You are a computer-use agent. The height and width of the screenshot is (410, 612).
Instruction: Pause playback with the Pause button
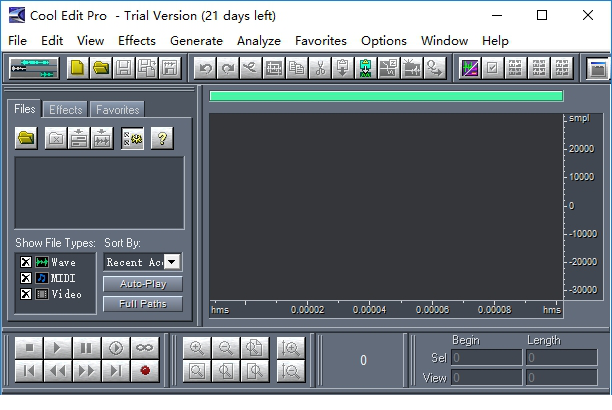86,348
